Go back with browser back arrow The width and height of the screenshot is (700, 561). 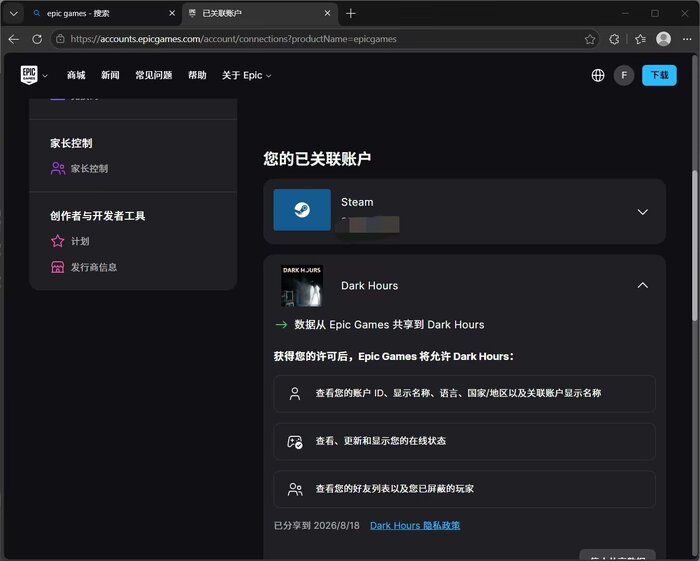click(x=14, y=39)
